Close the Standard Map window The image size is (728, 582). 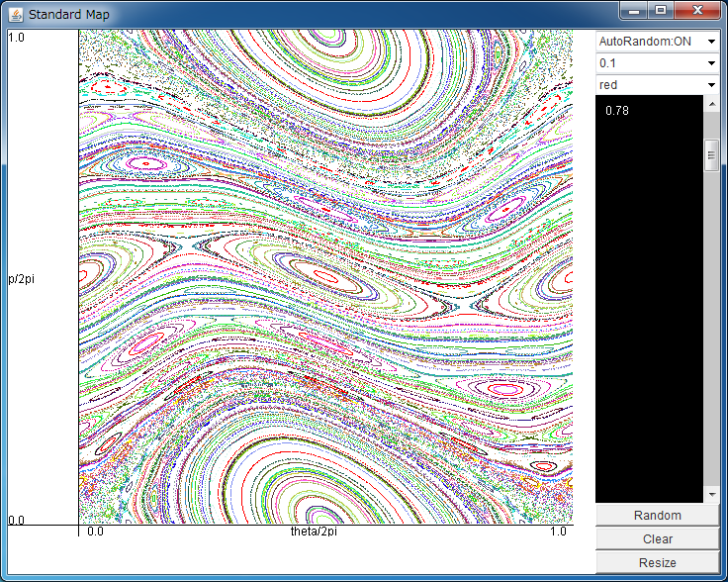coord(697,11)
